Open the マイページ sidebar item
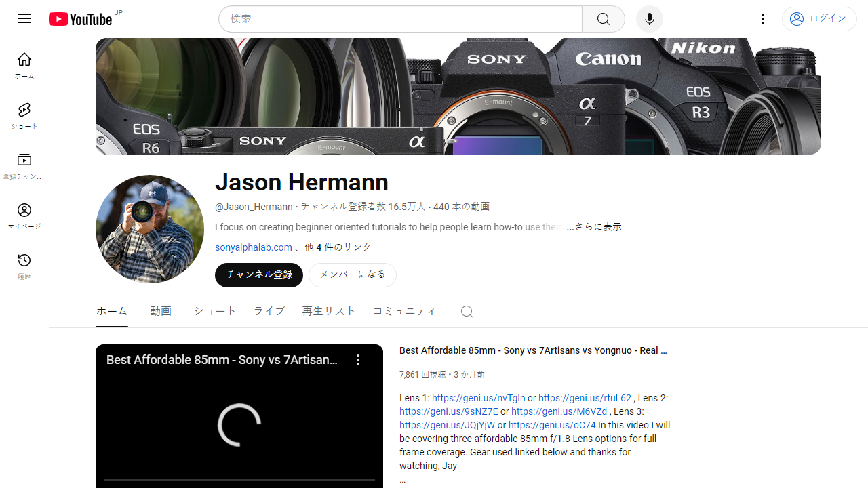The height and width of the screenshot is (488, 868). (24, 216)
